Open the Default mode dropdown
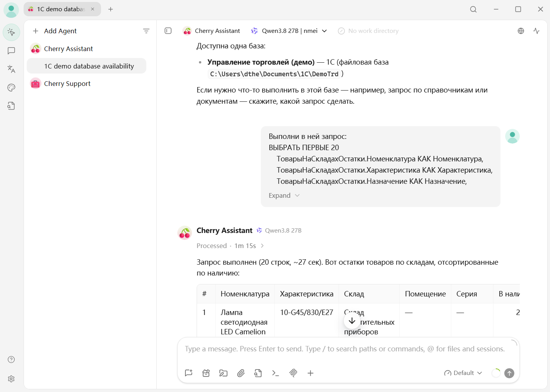This screenshot has width=550, height=392. pyautogui.click(x=463, y=373)
